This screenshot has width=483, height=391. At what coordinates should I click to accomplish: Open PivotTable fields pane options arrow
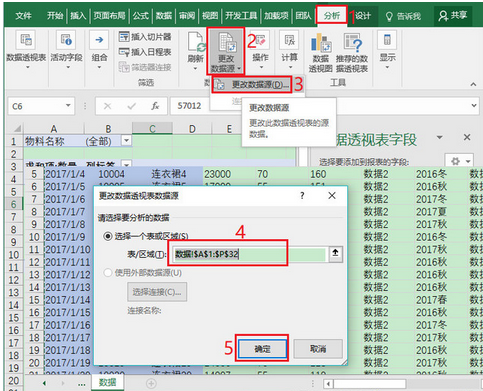tap(440, 137)
